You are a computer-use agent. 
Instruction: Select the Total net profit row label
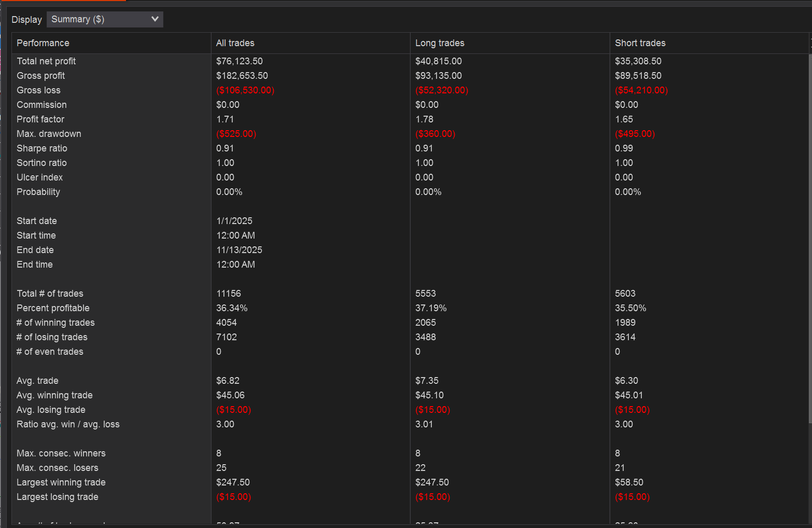tap(46, 61)
